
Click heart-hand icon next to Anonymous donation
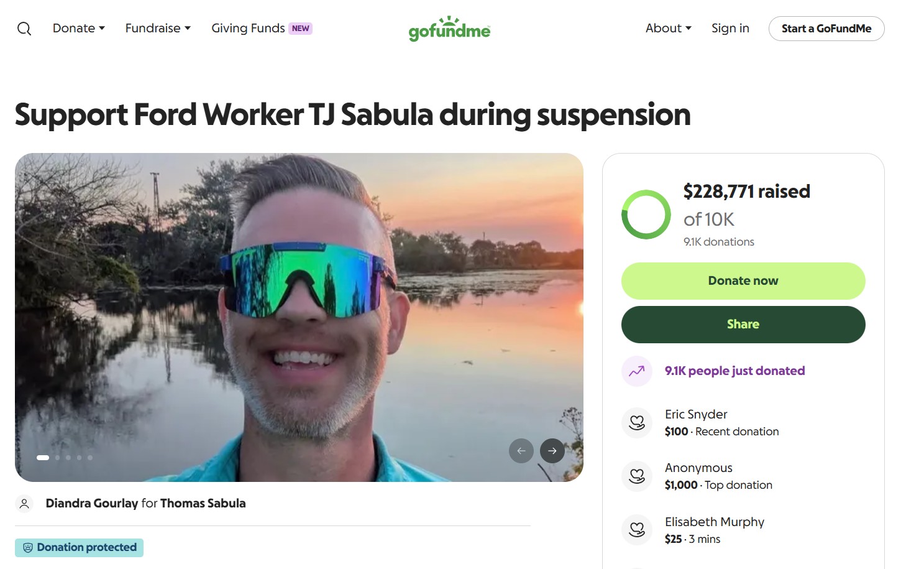[637, 476]
